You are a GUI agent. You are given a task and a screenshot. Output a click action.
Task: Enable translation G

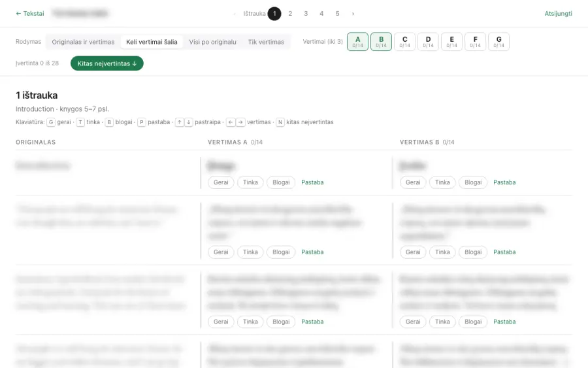pos(498,42)
